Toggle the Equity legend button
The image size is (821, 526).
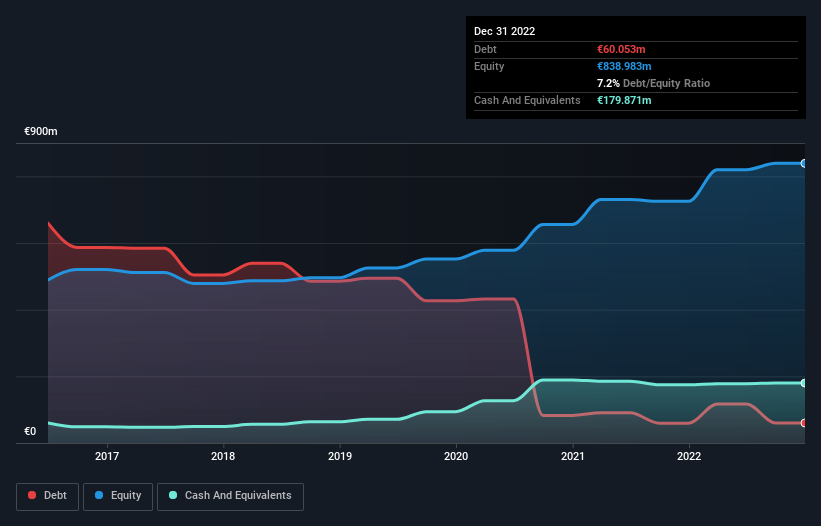coord(118,496)
